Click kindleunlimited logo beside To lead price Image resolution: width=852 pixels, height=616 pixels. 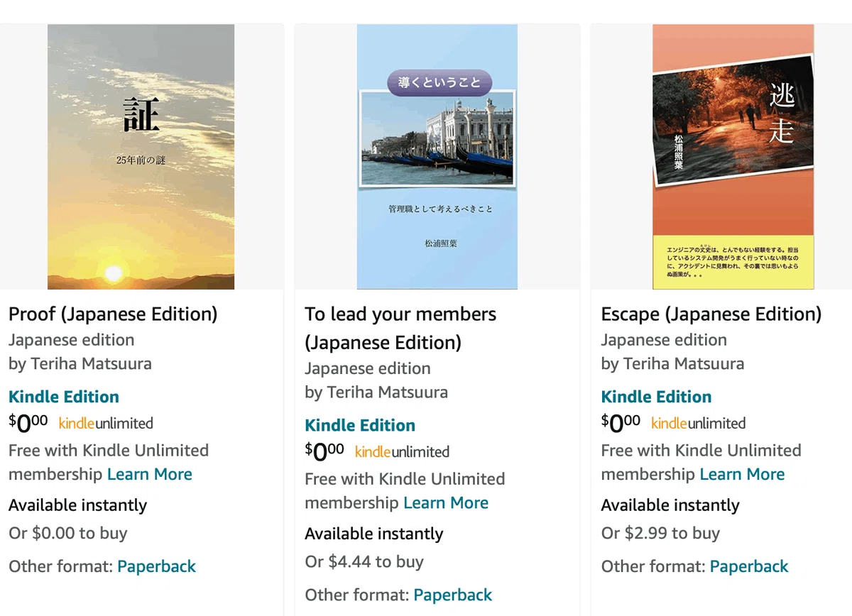402,452
